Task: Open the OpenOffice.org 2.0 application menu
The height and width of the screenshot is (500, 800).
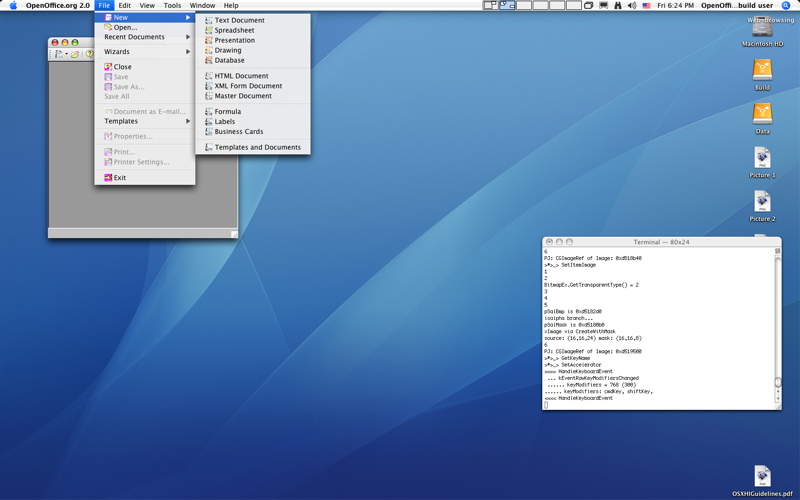Action: coord(58,6)
